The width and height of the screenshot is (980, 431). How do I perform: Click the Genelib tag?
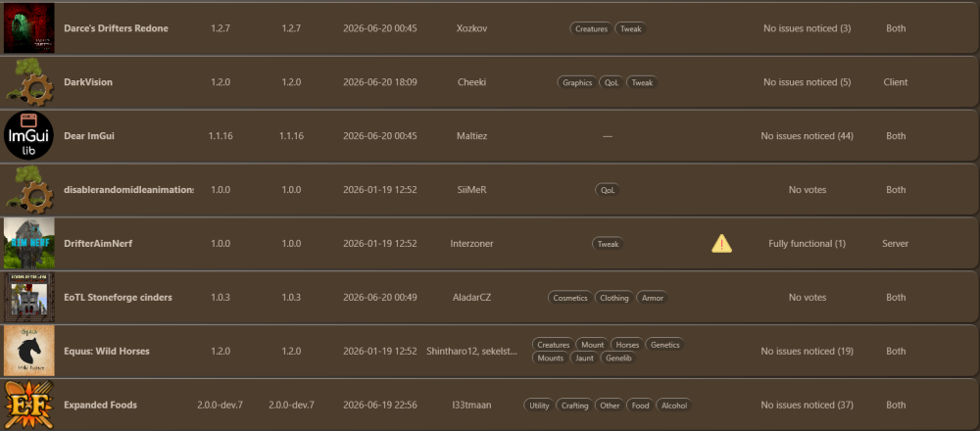pos(618,358)
